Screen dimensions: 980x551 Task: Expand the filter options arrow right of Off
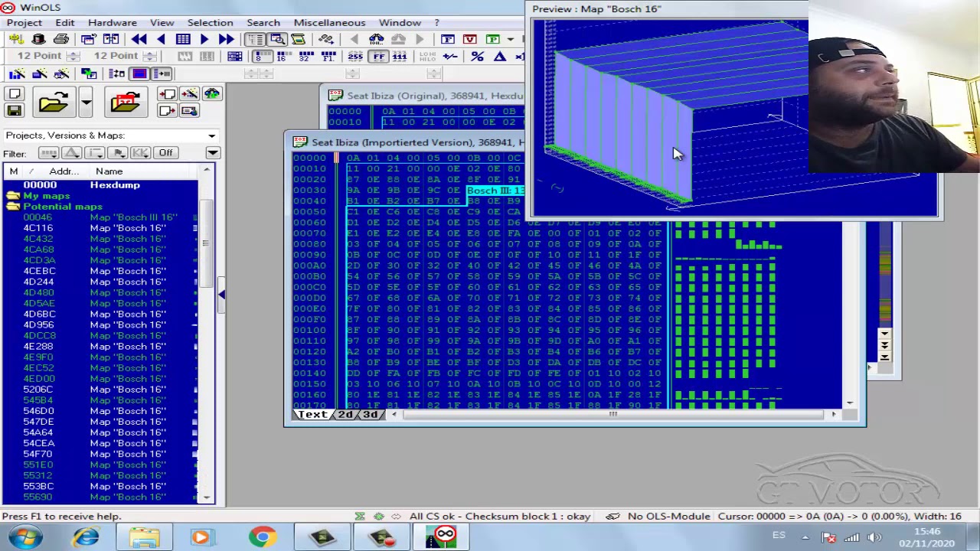click(x=212, y=153)
